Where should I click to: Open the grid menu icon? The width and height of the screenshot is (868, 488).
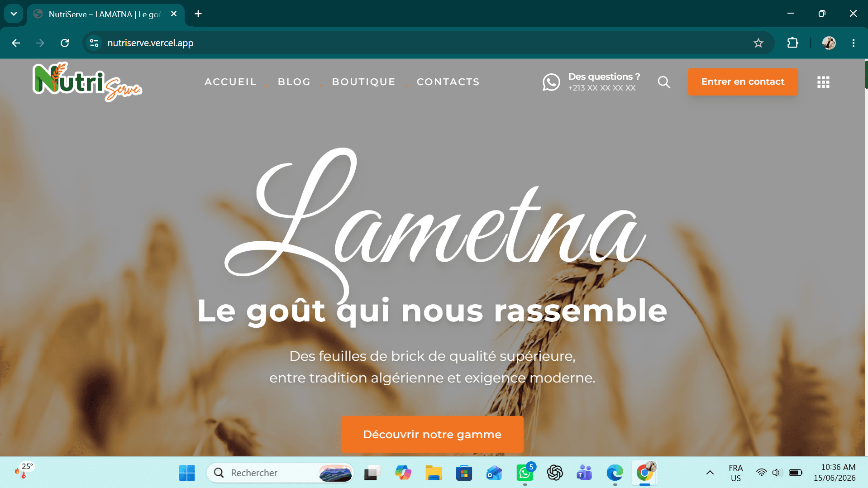point(823,82)
